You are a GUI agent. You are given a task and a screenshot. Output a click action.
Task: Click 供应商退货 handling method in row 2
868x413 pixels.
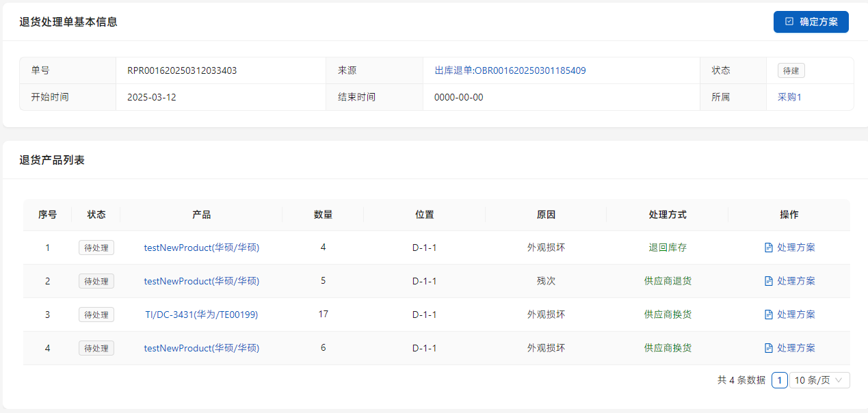pos(668,281)
